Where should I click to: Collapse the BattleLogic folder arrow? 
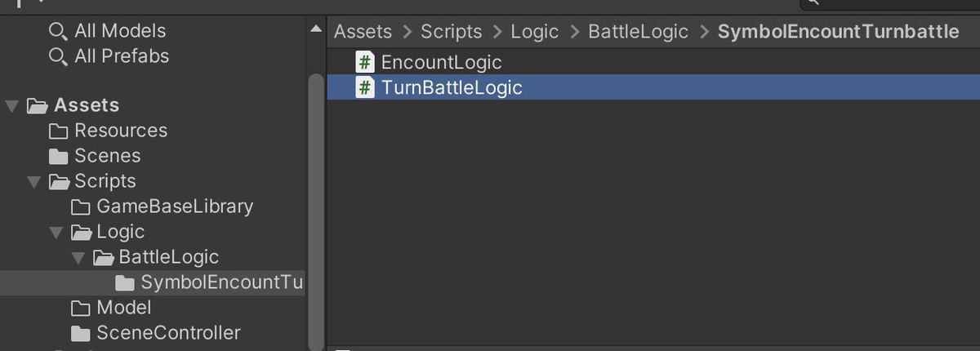[x=78, y=258]
